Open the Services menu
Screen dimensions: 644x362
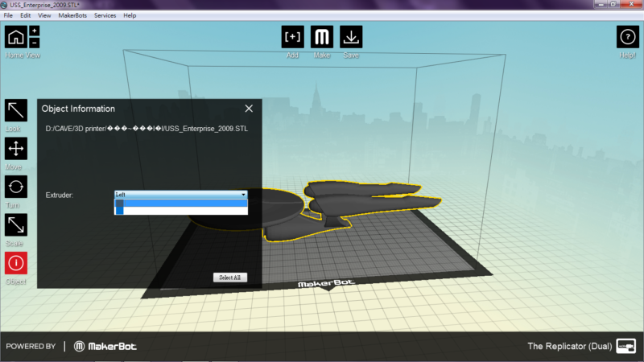click(x=105, y=15)
